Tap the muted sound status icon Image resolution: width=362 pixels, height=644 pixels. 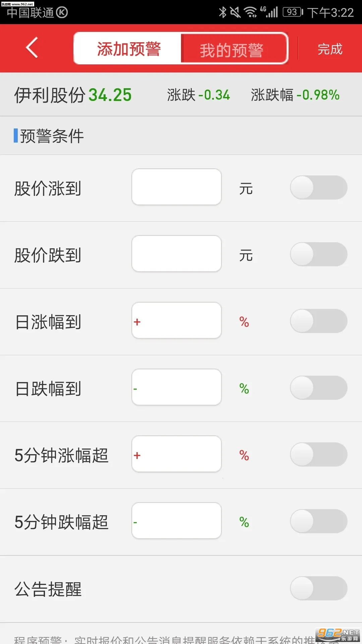235,12
